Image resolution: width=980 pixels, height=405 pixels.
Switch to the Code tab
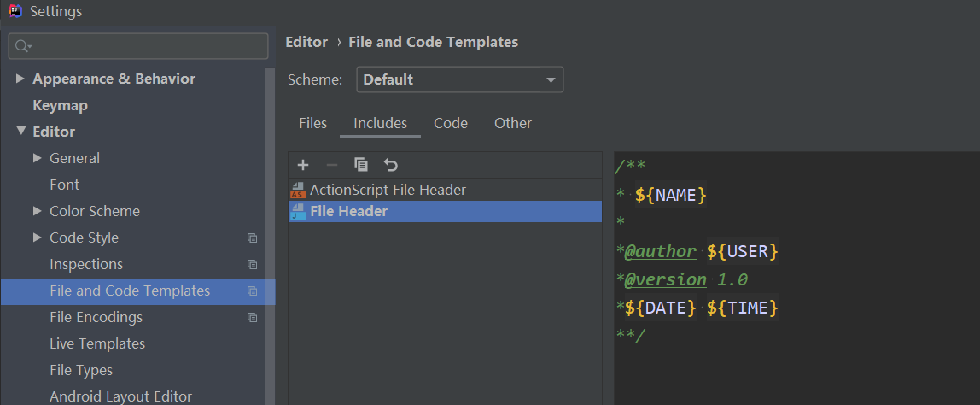coord(450,123)
